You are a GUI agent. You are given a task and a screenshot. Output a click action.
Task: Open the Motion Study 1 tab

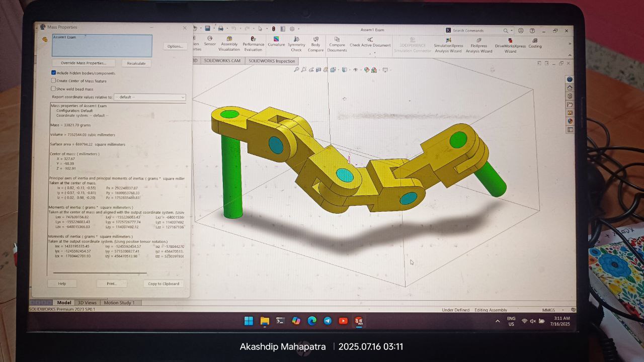119,303
